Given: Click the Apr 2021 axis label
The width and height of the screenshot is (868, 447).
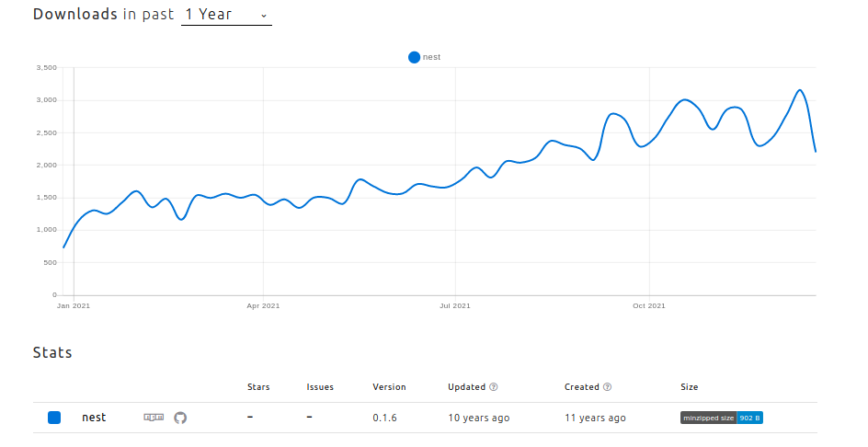Looking at the screenshot, I should click(263, 305).
